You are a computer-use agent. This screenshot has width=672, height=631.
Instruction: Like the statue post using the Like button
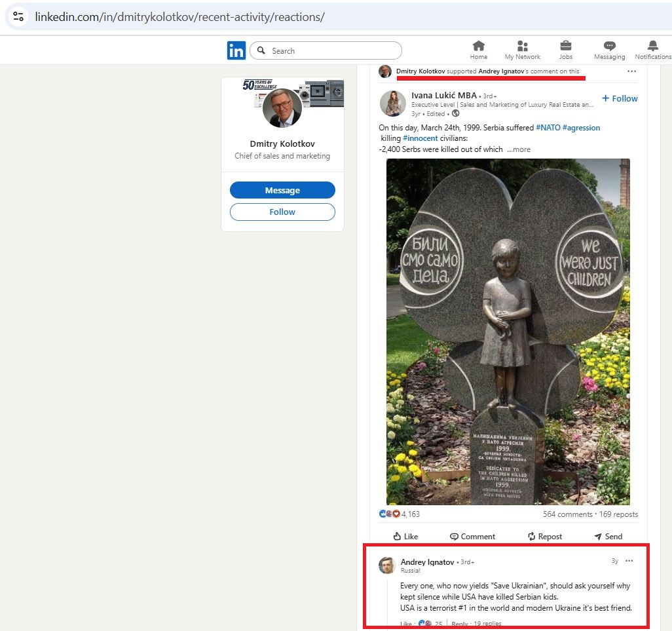[x=405, y=536]
